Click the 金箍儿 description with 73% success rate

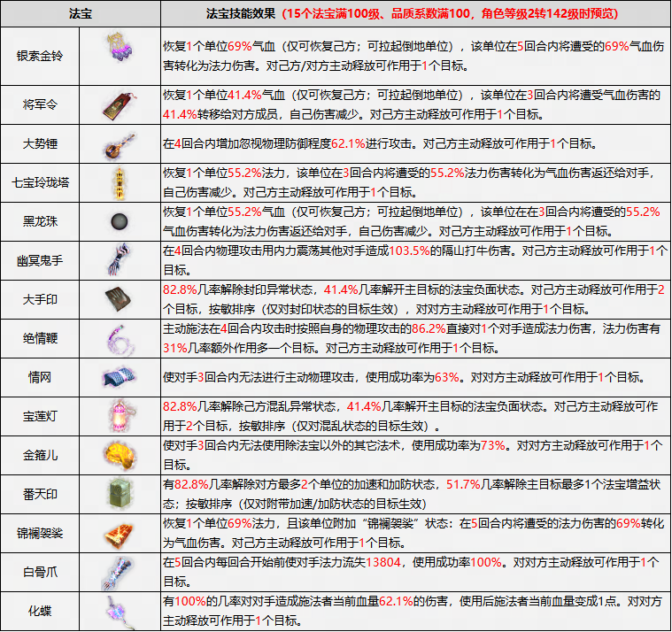[x=413, y=455]
